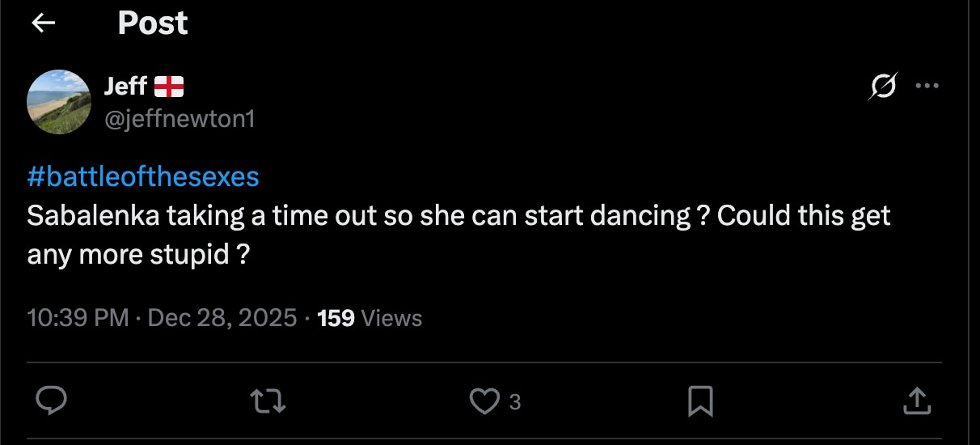This screenshot has width=980, height=445.
Task: Visit the @jeffnewton1 handle link
Action: click(x=180, y=119)
